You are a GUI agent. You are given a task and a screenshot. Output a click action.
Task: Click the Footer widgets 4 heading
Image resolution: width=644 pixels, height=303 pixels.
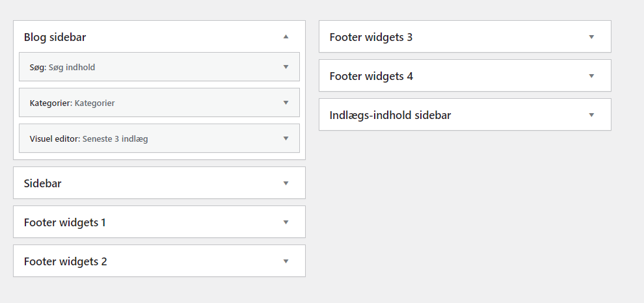pyautogui.click(x=371, y=76)
